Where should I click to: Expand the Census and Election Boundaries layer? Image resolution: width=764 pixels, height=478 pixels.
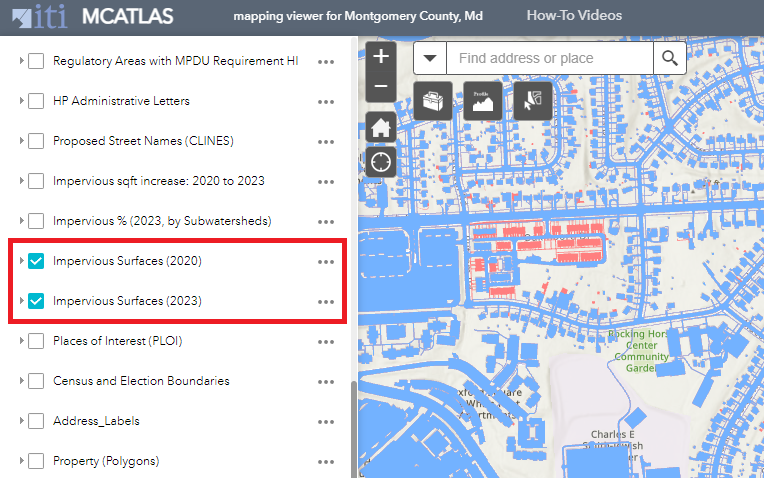pyautogui.click(x=21, y=381)
